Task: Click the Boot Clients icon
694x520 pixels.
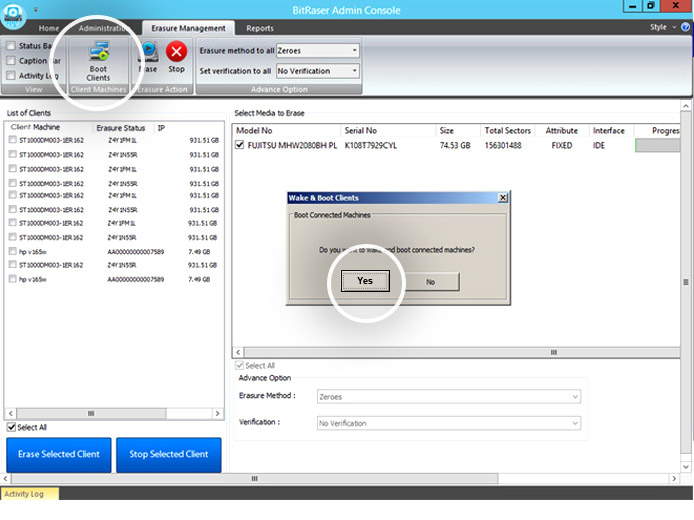Action: point(99,52)
